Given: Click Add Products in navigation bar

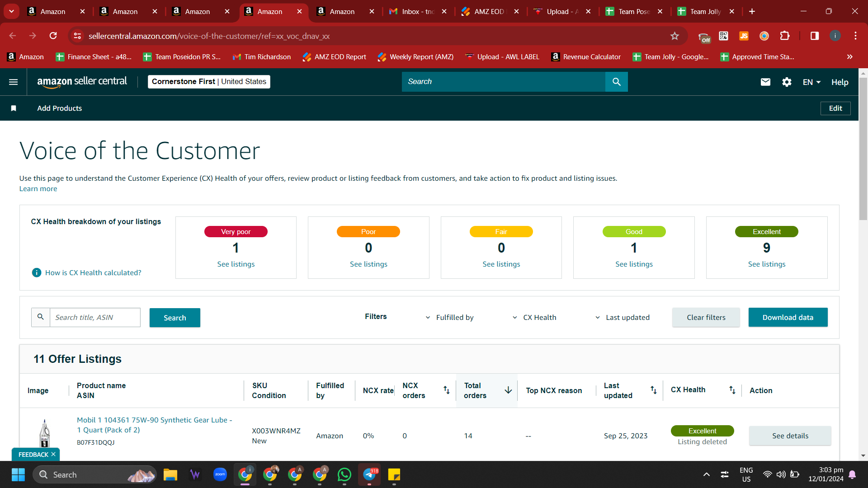Looking at the screenshot, I should 60,108.
